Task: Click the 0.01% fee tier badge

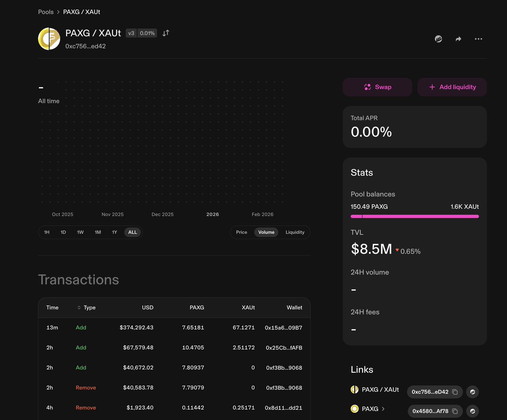Action: coord(147,33)
